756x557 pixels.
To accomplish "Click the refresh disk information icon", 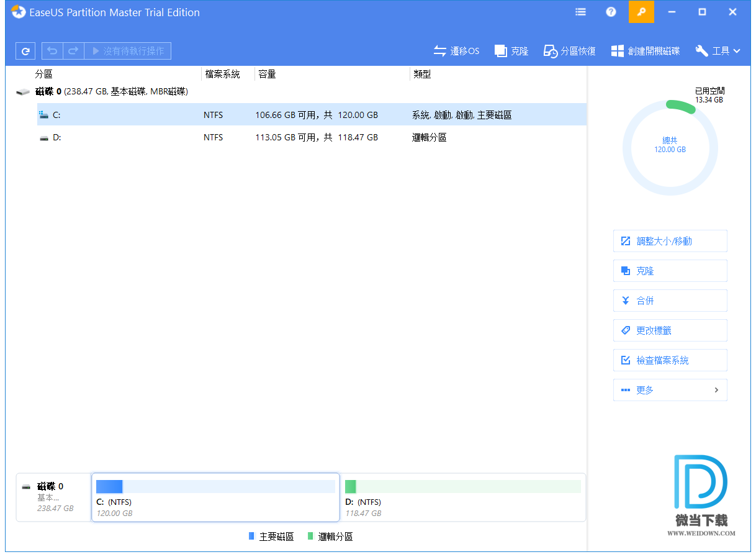I will click(x=25, y=51).
